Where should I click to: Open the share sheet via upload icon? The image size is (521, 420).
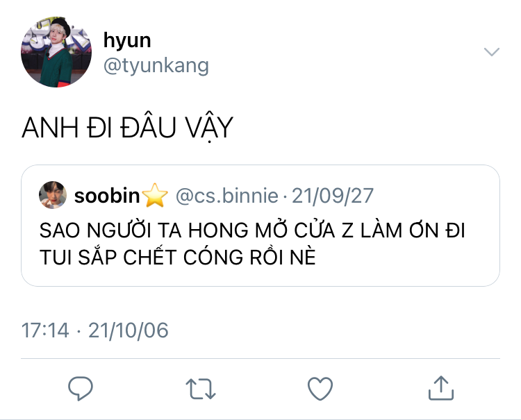(441, 388)
